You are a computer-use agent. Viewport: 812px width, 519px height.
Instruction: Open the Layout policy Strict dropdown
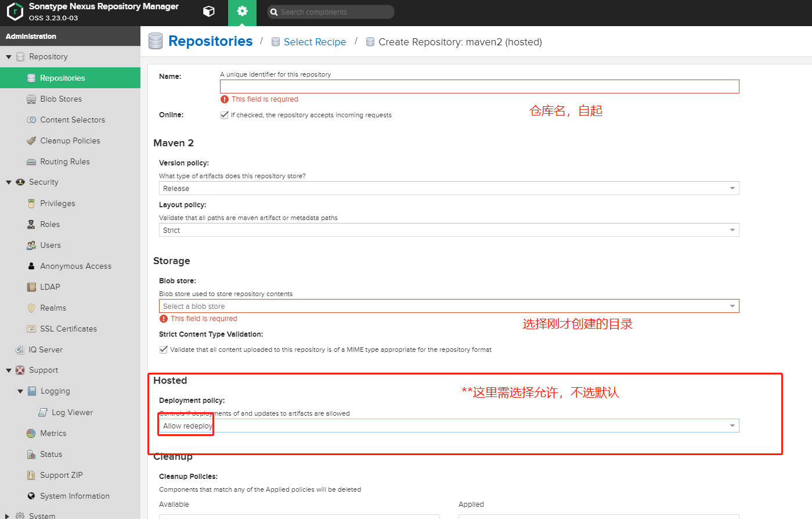pos(449,230)
